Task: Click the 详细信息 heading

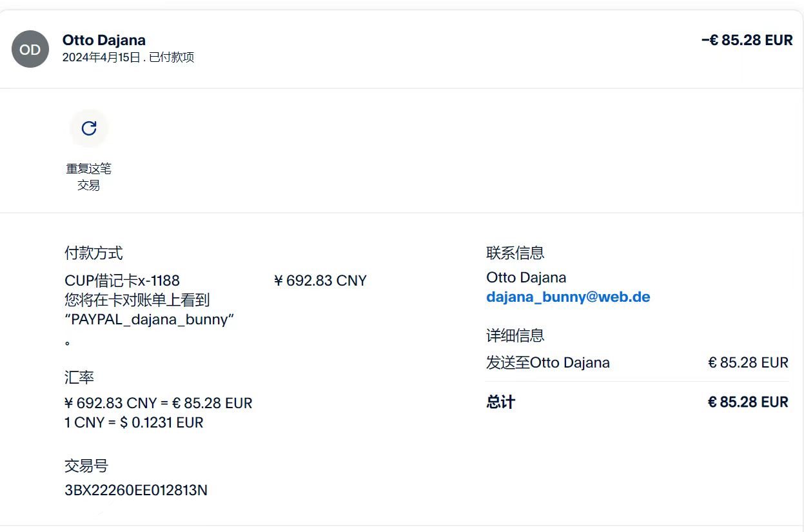Action: coord(515,335)
